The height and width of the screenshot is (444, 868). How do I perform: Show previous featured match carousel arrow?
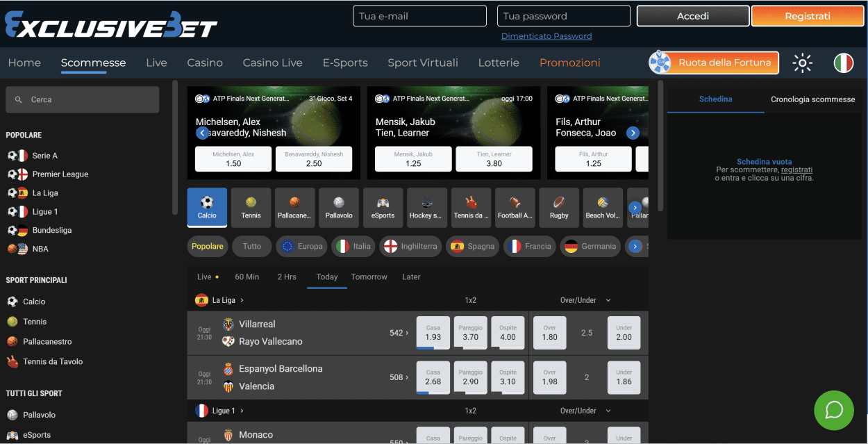click(x=202, y=133)
